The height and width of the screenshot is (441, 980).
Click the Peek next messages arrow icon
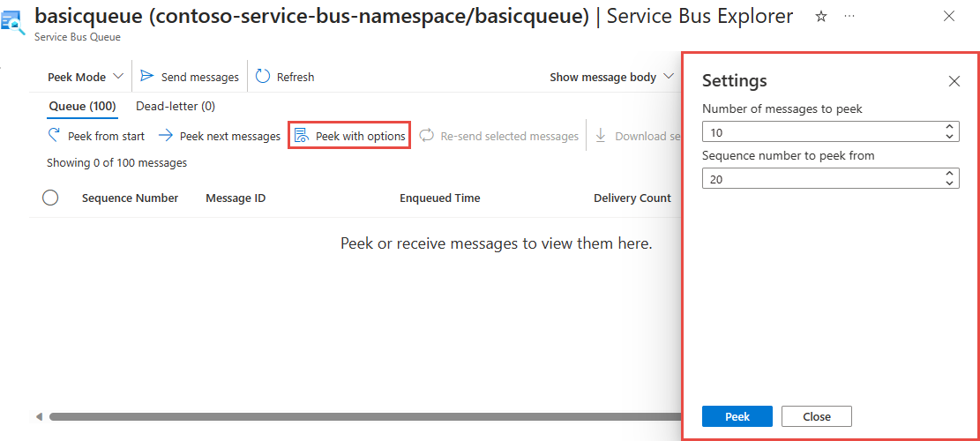tap(165, 136)
